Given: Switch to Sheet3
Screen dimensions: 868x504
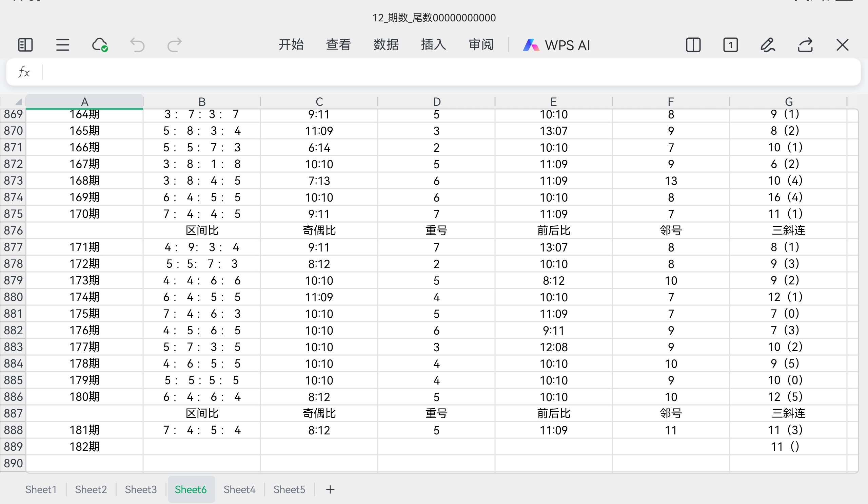Looking at the screenshot, I should pos(140,489).
